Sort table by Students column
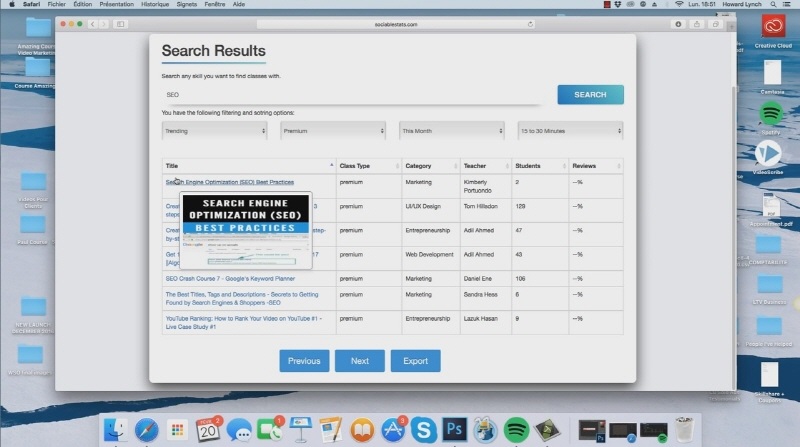This screenshot has height=447, width=800. point(540,166)
